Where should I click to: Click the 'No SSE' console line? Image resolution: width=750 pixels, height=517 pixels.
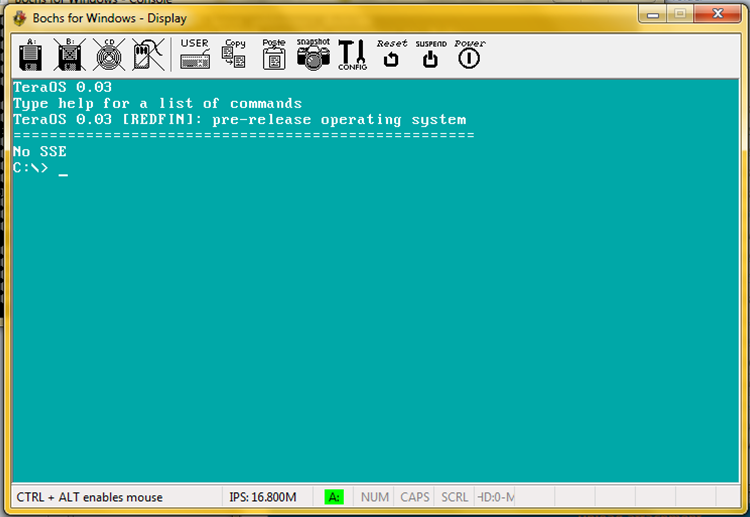click(x=40, y=152)
